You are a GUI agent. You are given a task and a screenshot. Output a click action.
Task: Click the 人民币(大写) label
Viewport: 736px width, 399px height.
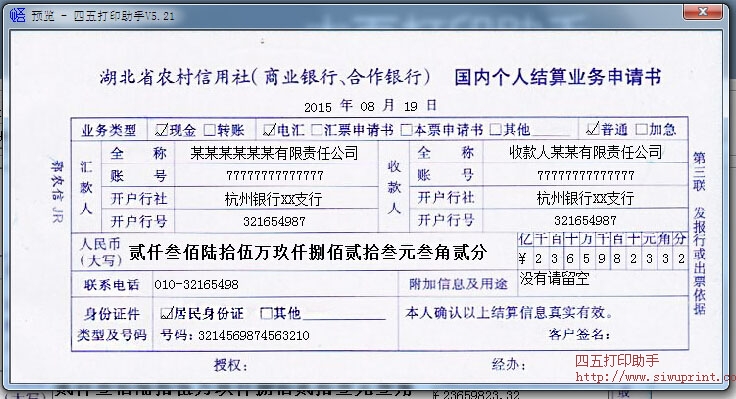100,252
